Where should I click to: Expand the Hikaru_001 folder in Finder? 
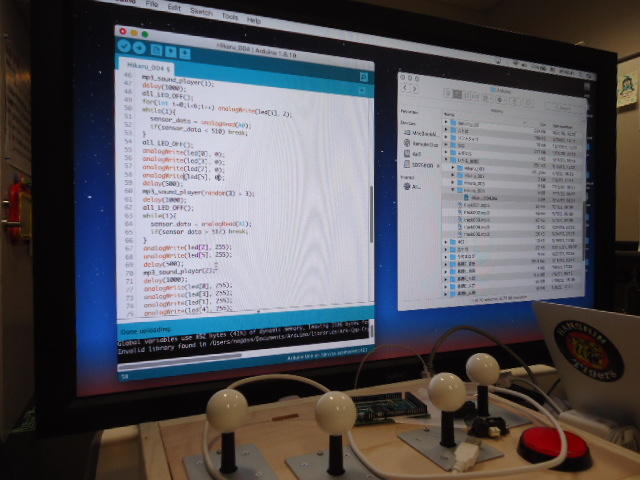pyautogui.click(x=452, y=168)
